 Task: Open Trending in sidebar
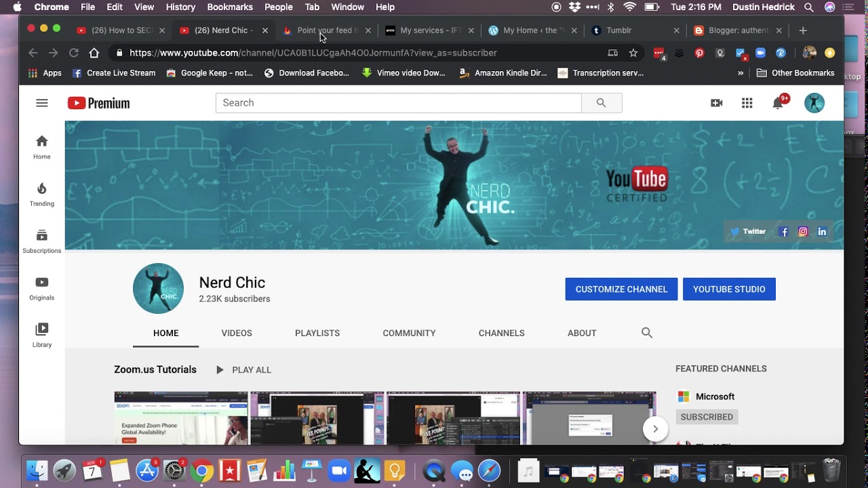42,194
